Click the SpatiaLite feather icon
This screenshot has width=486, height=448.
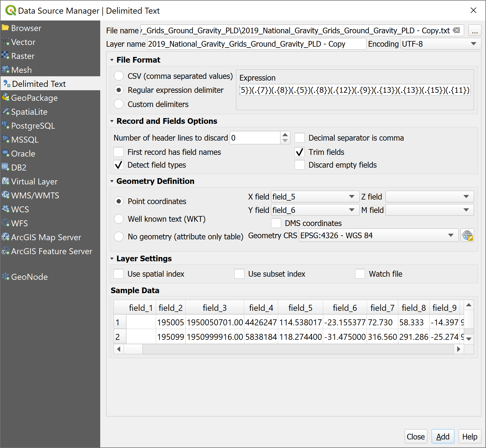click(x=5, y=112)
